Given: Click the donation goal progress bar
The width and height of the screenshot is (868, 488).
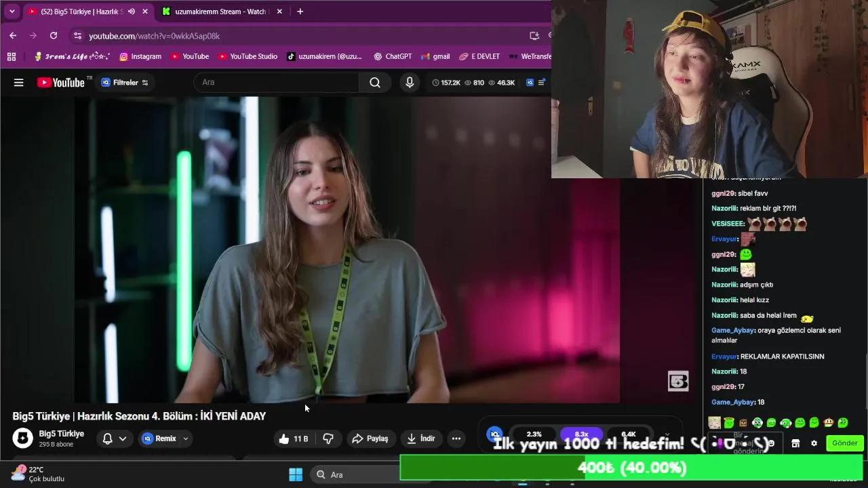Looking at the screenshot, I should point(631,468).
